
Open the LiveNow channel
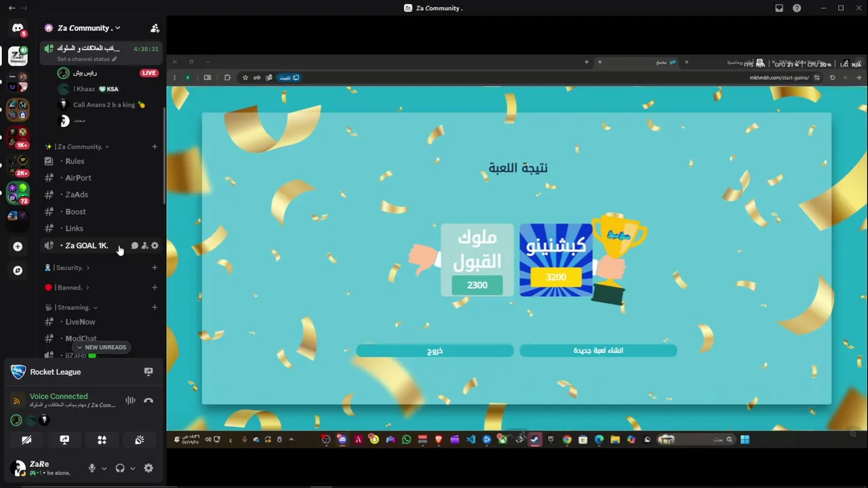pos(102,322)
